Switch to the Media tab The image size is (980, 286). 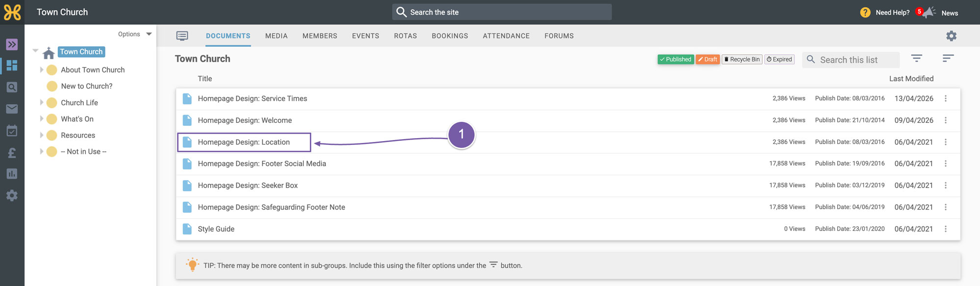point(276,36)
